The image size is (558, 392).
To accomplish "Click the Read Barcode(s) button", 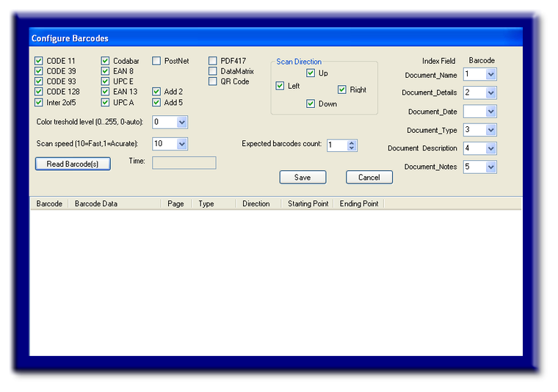I will click(x=73, y=164).
